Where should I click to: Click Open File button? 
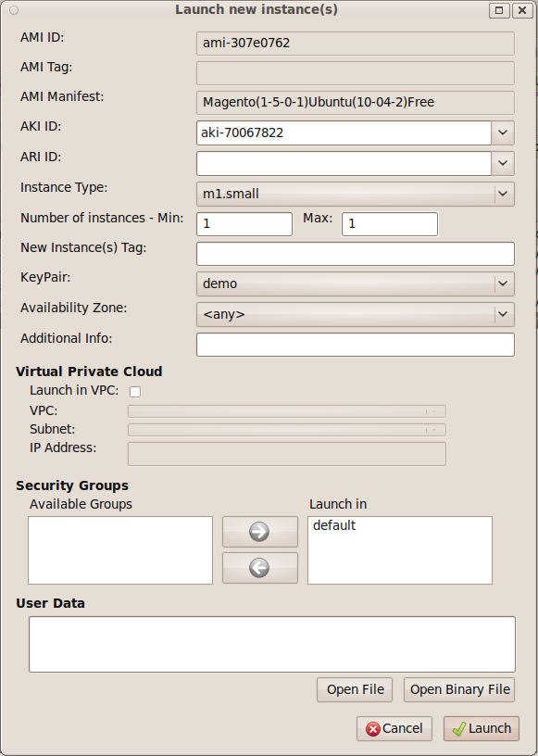[x=355, y=689]
